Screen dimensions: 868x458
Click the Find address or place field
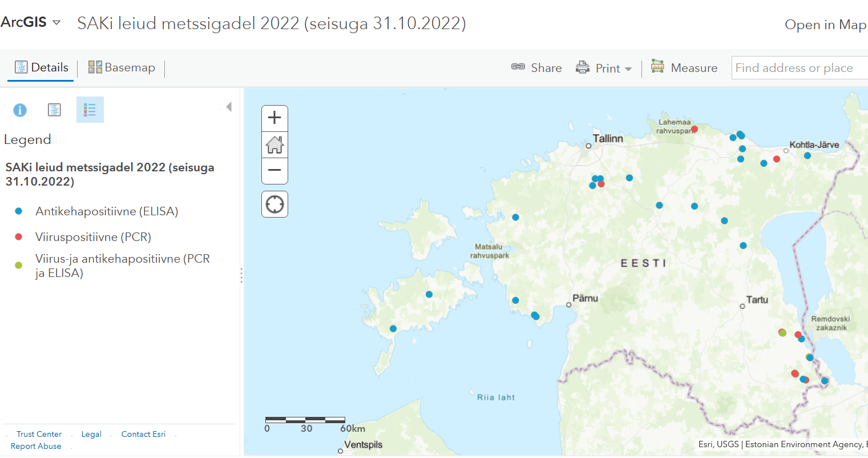click(x=799, y=68)
